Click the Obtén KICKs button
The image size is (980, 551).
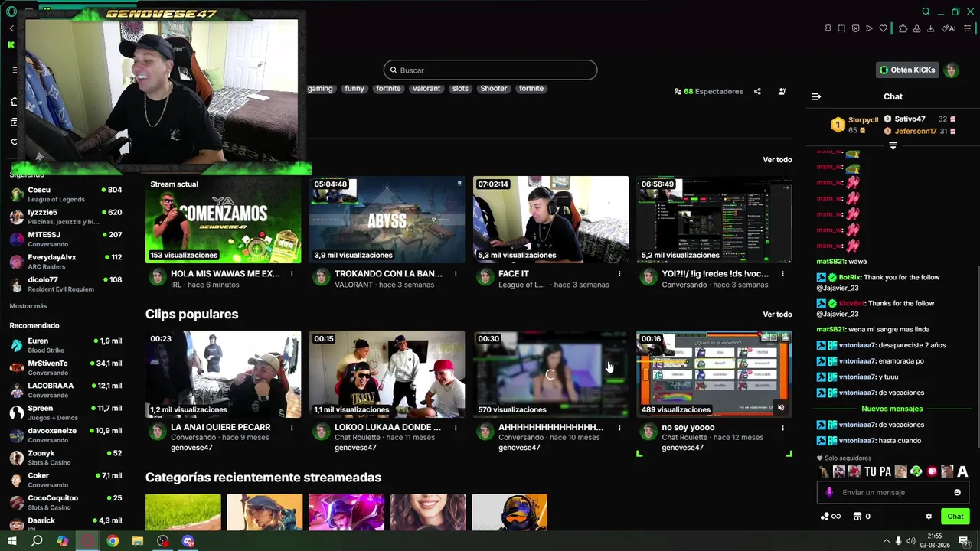click(x=907, y=70)
